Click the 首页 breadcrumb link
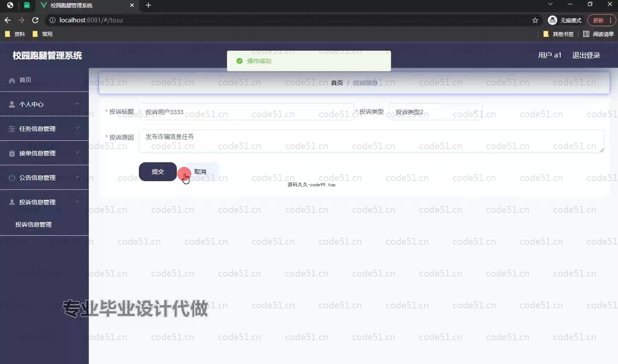Image resolution: width=618 pixels, height=364 pixels. pyautogui.click(x=337, y=83)
